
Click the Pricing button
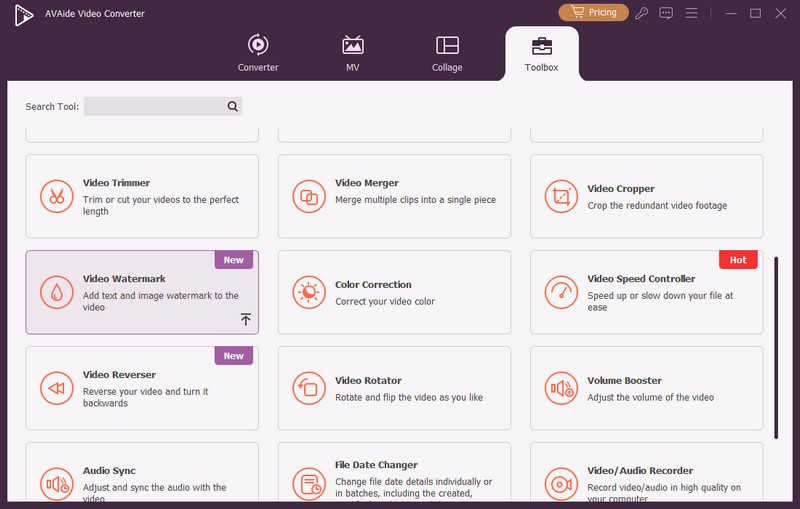(593, 13)
